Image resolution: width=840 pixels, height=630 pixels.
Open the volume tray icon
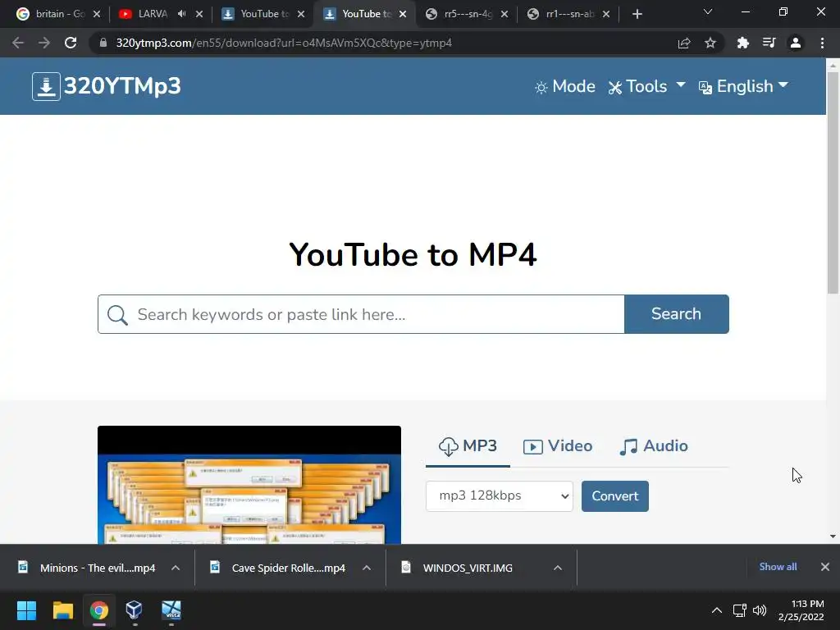(x=759, y=610)
